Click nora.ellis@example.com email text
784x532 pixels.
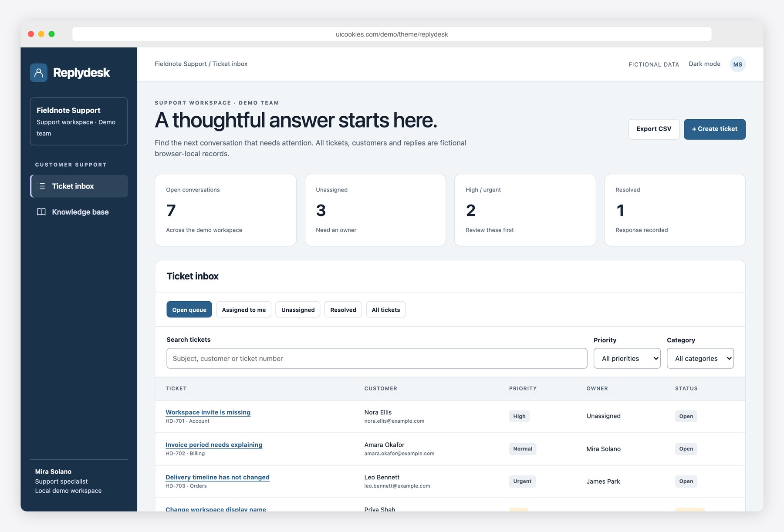(x=394, y=421)
